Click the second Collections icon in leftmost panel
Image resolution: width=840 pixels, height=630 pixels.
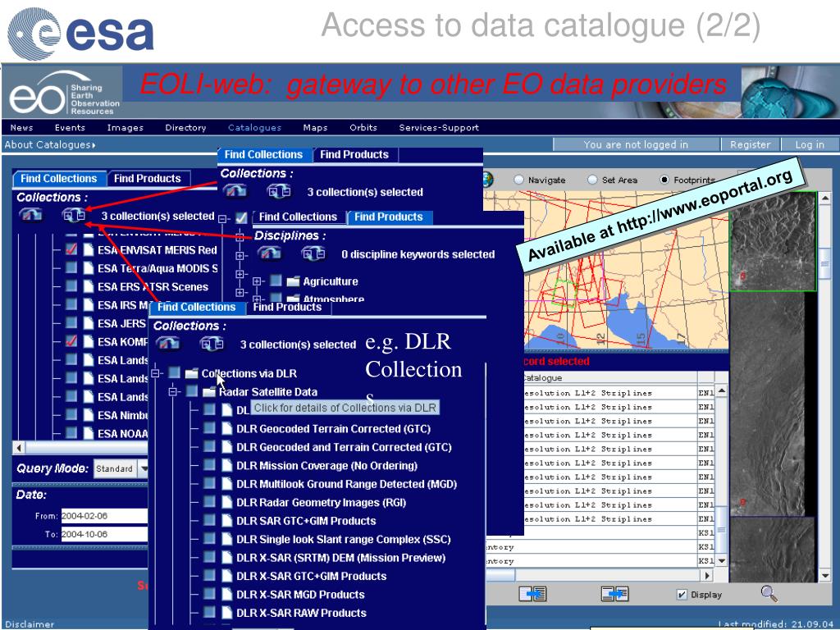point(74,216)
